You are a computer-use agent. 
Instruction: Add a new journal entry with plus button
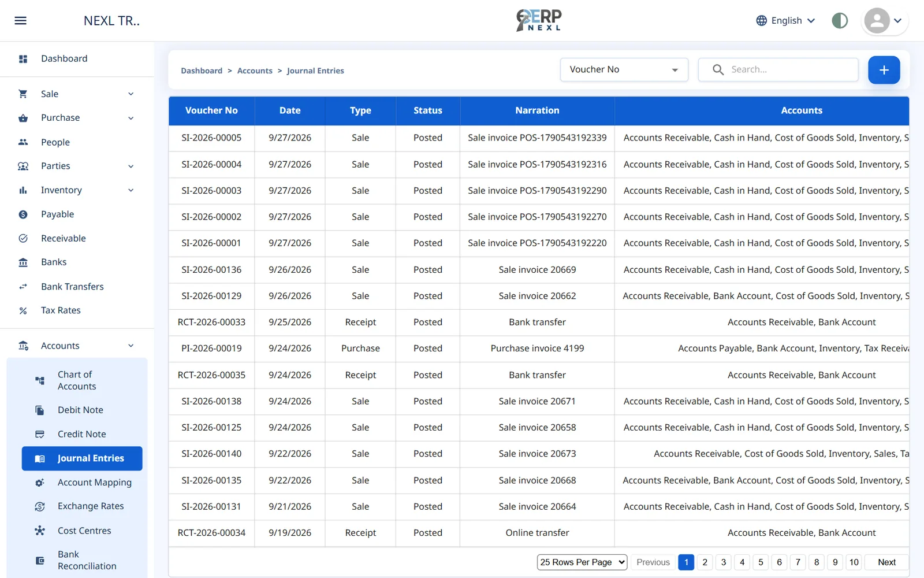pos(884,70)
